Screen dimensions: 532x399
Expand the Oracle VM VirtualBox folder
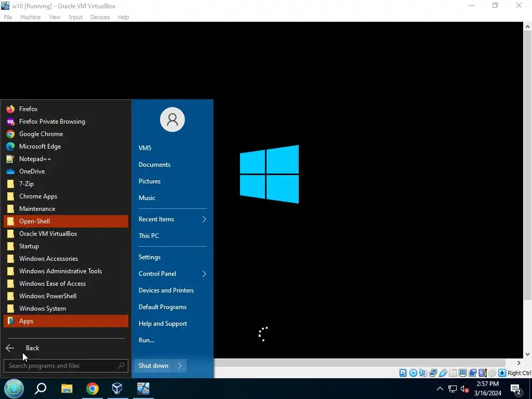66,234
